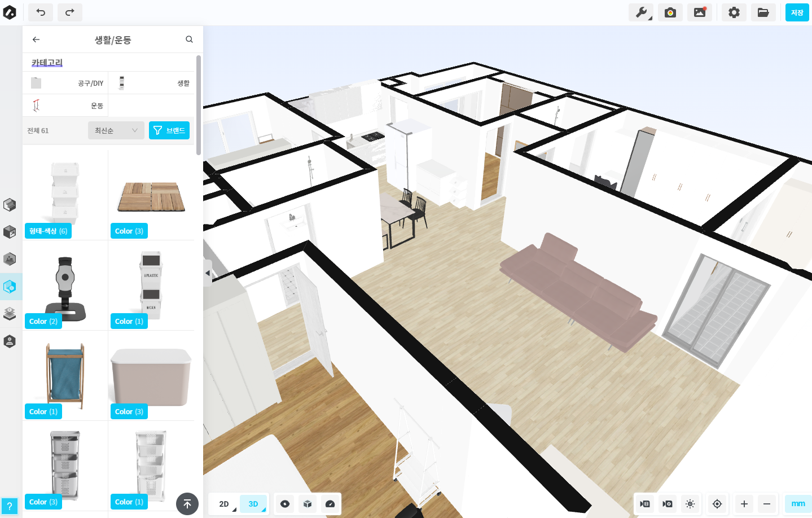Take a snapshot with camera icon
Screen dimensions: 812x518
point(670,12)
